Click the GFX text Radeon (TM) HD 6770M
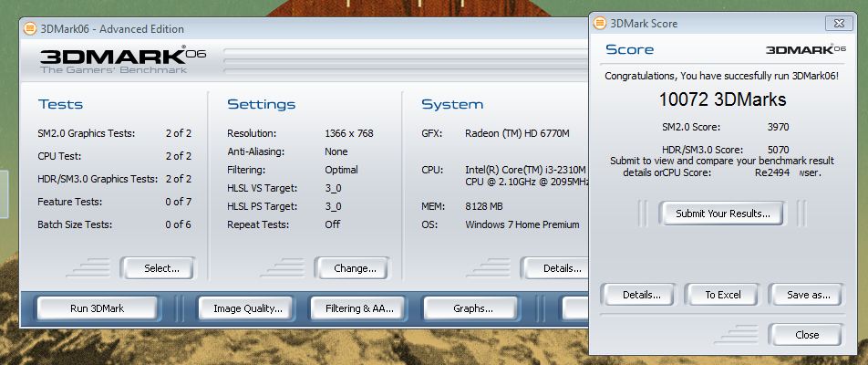The height and width of the screenshot is (365, 868). [517, 133]
